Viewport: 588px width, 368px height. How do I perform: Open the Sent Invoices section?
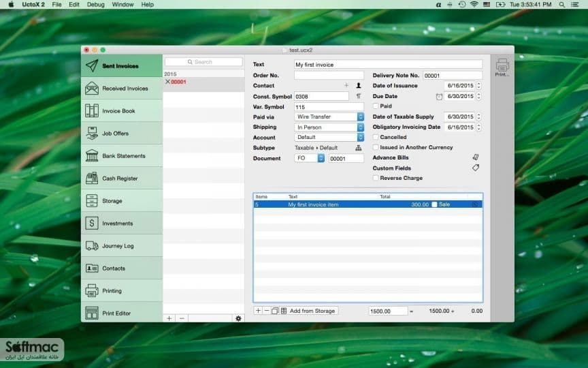(x=122, y=65)
